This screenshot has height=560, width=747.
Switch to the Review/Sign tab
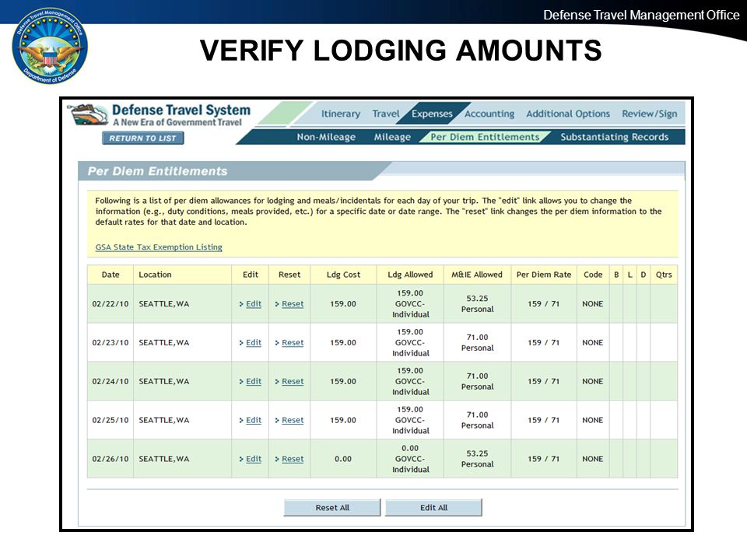(x=649, y=114)
